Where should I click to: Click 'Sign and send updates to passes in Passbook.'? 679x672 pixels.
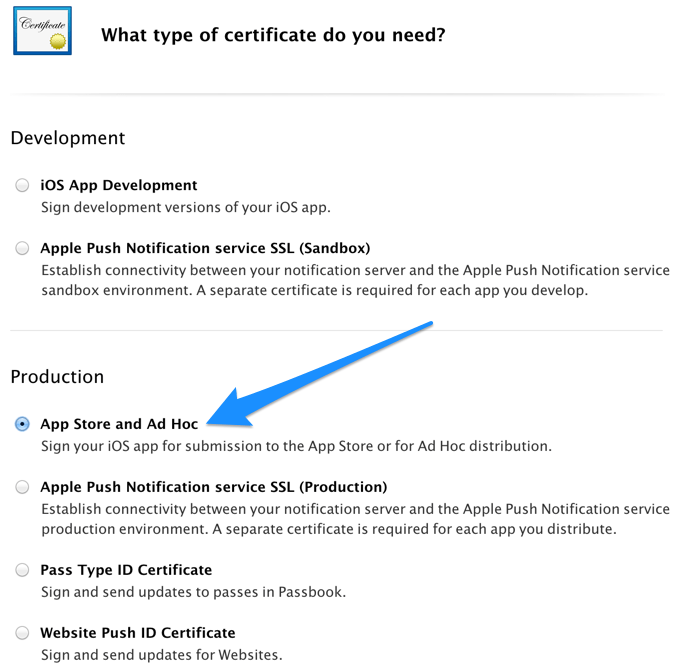tap(194, 592)
